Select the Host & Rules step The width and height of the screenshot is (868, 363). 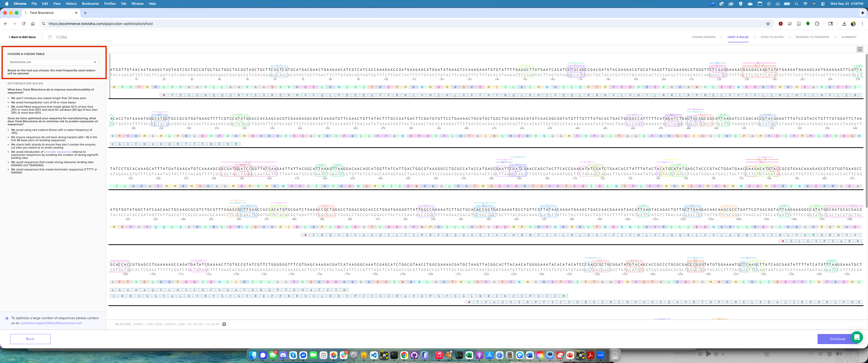(738, 37)
